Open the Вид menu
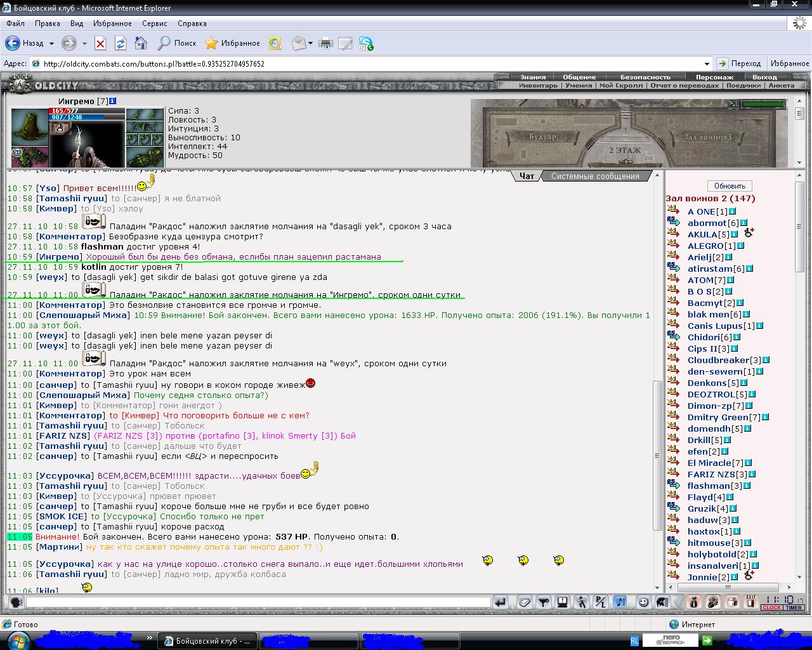 [77, 23]
